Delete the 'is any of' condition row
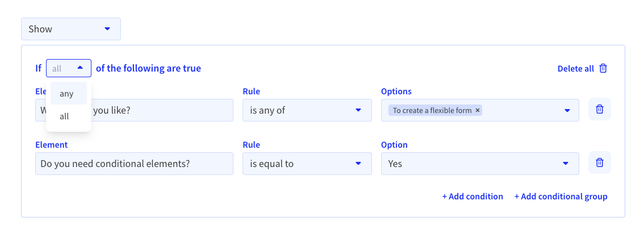The height and width of the screenshot is (238, 644). (599, 109)
